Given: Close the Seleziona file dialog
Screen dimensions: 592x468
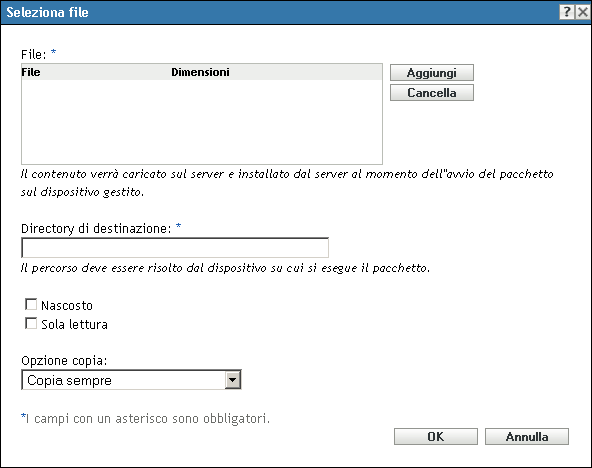Looking at the screenshot, I should click(x=583, y=12).
